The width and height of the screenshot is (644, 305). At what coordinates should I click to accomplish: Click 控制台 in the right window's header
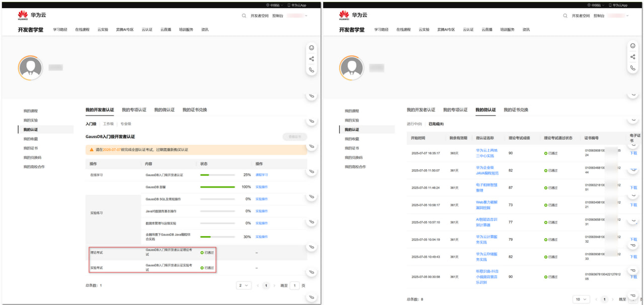pyautogui.click(x=599, y=16)
